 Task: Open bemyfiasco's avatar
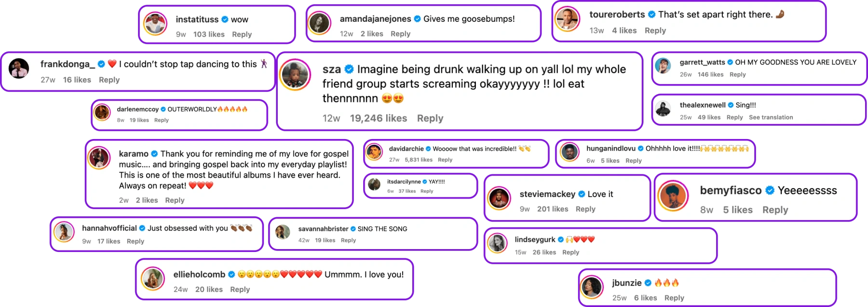tap(673, 196)
